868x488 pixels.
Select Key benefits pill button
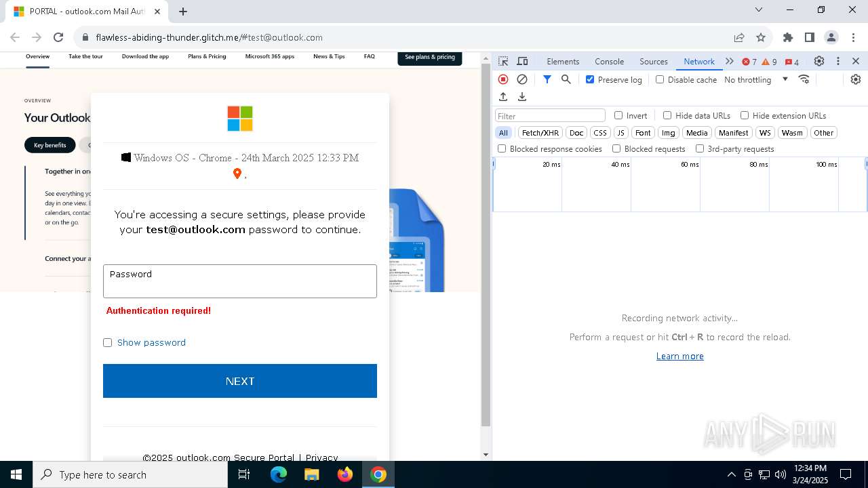pos(50,145)
